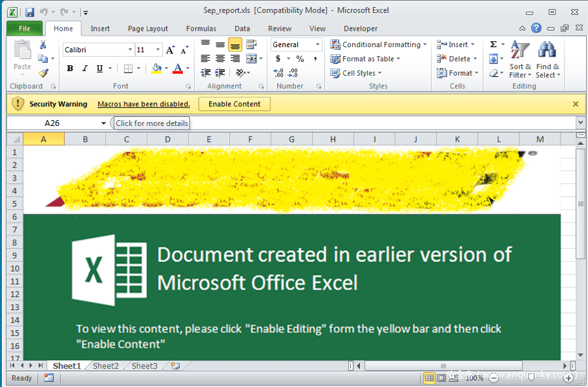Toggle Italic formatting
The height and width of the screenshot is (387, 588).
pos(85,69)
